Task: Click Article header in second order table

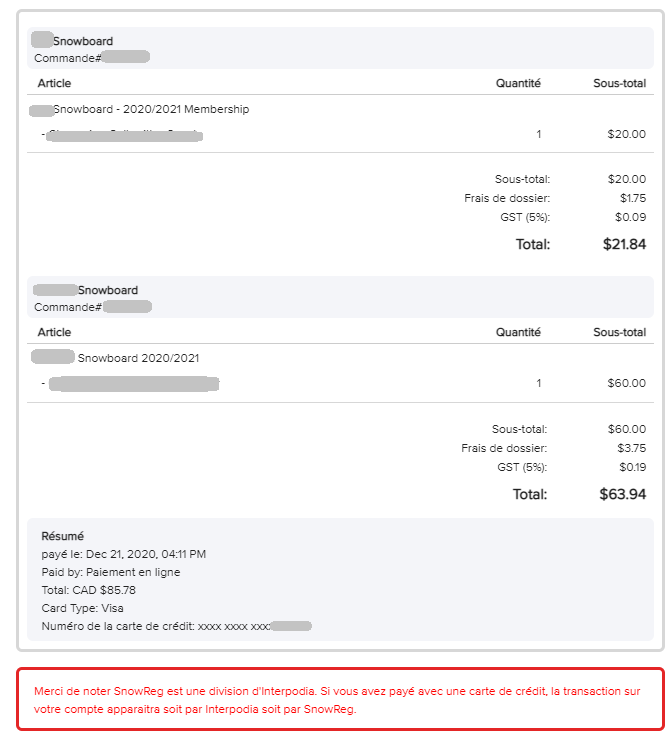Action: coord(54,332)
